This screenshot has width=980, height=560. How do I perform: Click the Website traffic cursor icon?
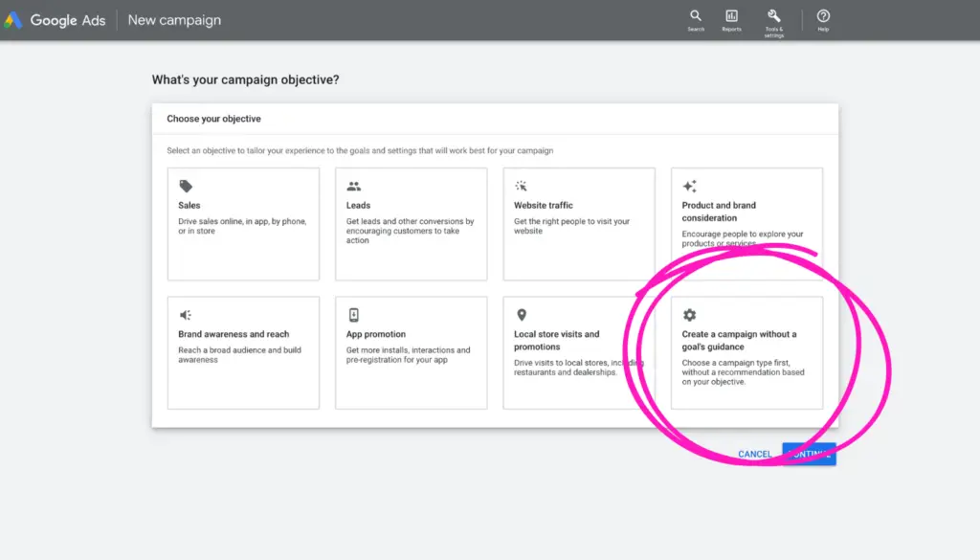point(522,187)
